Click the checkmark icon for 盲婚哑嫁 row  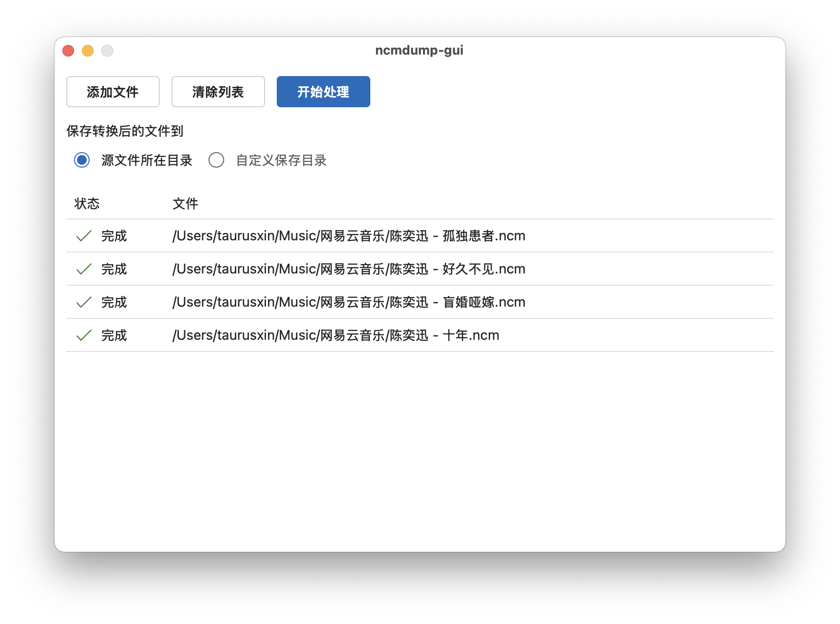pyautogui.click(x=84, y=302)
